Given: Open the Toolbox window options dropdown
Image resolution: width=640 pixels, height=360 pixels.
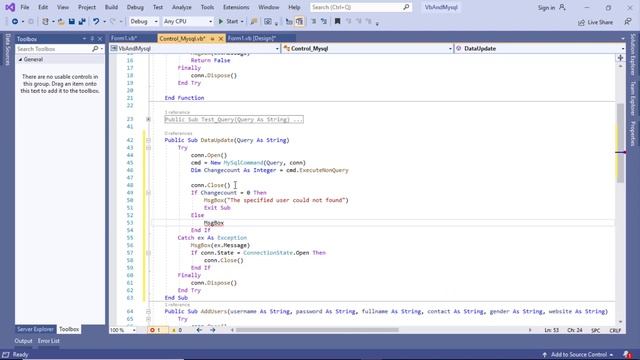Looking at the screenshot, I should pyautogui.click(x=84, y=39).
